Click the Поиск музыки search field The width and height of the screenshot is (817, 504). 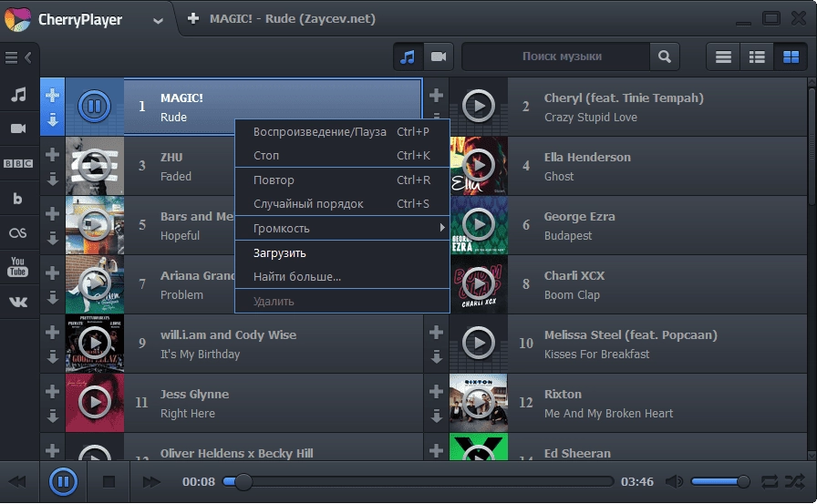[x=556, y=57]
